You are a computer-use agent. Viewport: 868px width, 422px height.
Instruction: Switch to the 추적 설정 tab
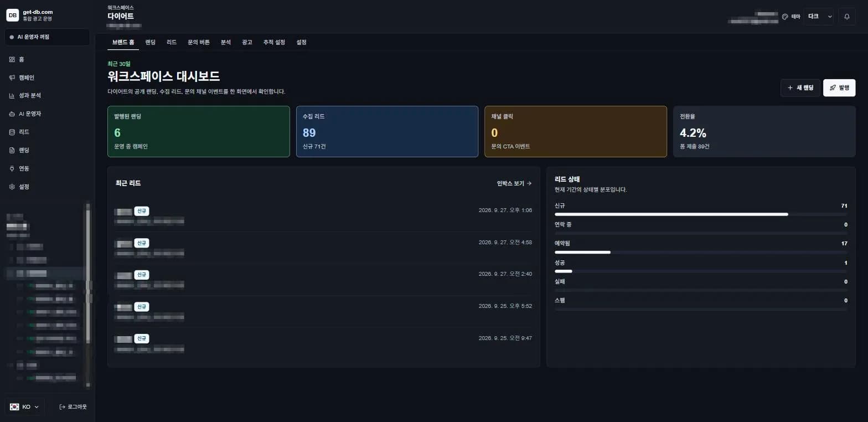(274, 42)
